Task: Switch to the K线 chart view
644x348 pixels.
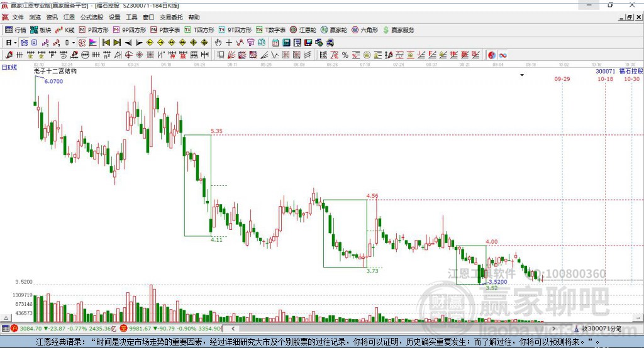Action: click(x=65, y=30)
